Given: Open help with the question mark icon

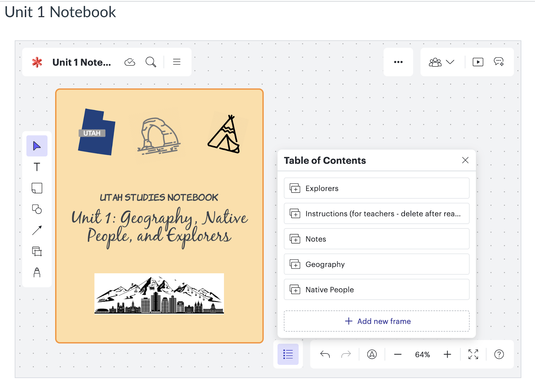Looking at the screenshot, I should point(499,354).
